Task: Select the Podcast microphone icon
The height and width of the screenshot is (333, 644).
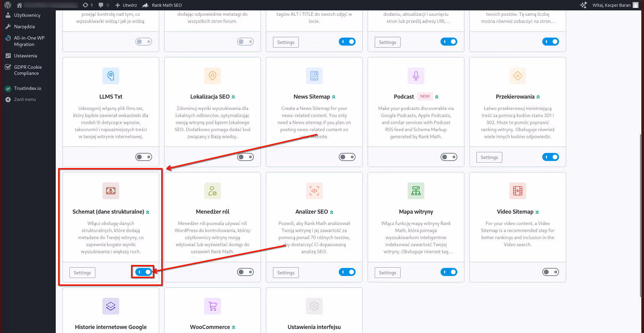Action: tap(416, 75)
